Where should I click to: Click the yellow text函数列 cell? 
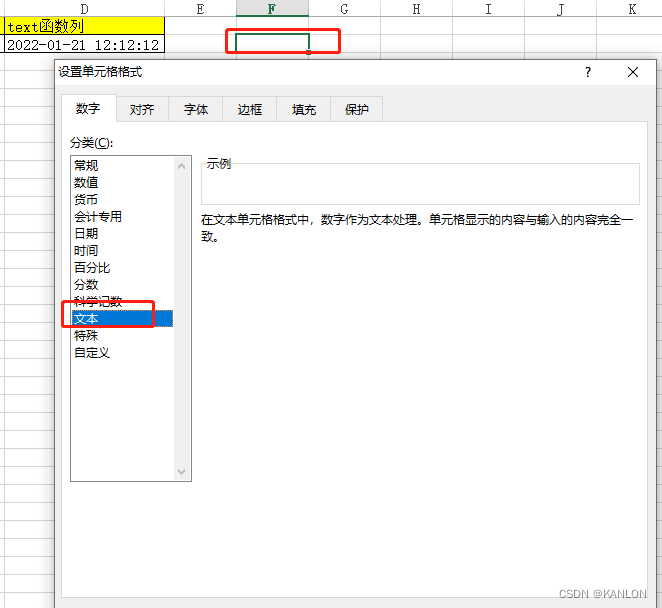pos(84,26)
